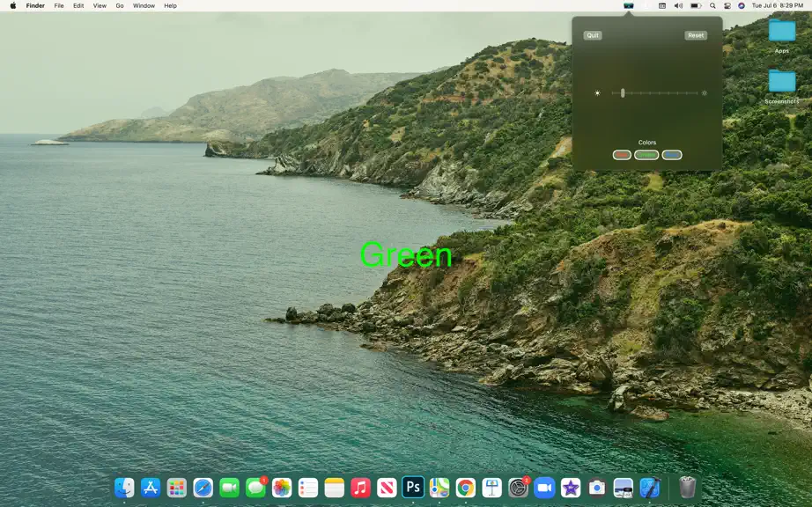
Task: Open Finder from the Dock
Action: 124,488
